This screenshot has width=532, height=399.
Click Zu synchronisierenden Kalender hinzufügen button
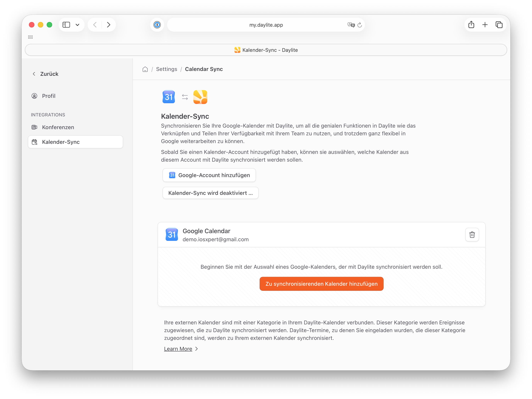321,284
